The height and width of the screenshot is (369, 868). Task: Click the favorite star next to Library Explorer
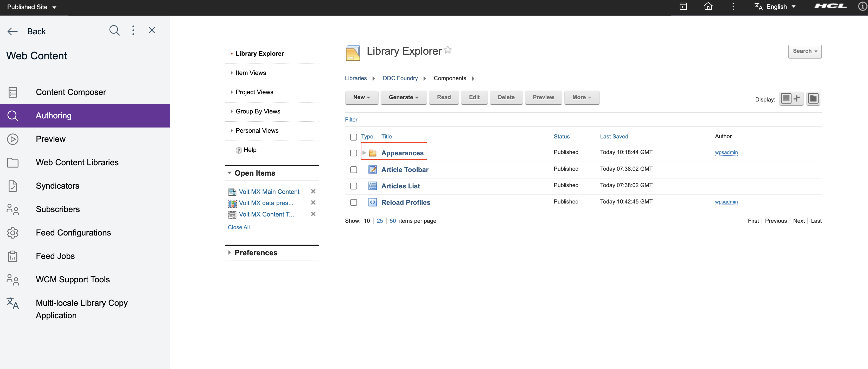448,50
